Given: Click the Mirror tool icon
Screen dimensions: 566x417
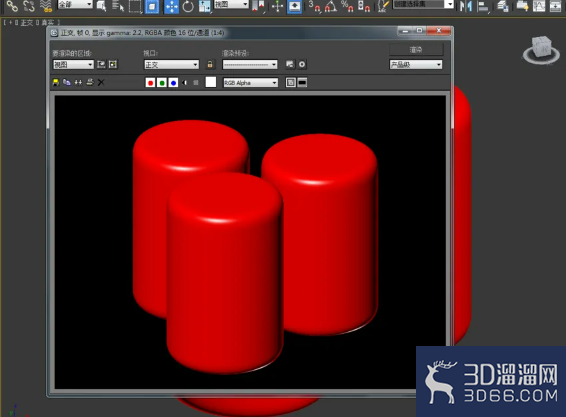Looking at the screenshot, I should 466,6.
